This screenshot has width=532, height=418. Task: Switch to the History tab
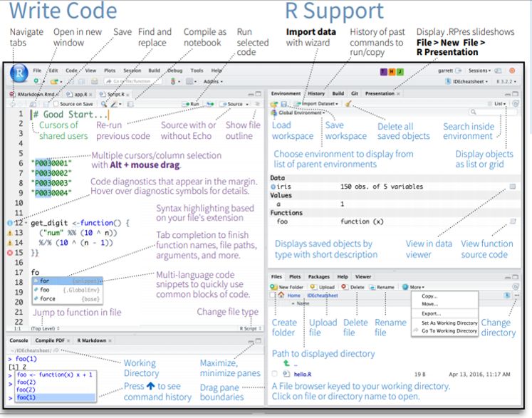(316, 93)
